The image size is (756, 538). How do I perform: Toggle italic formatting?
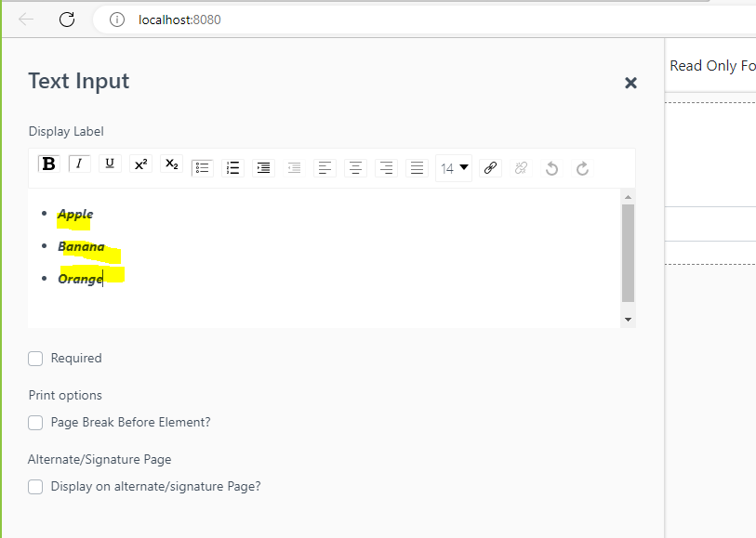80,164
